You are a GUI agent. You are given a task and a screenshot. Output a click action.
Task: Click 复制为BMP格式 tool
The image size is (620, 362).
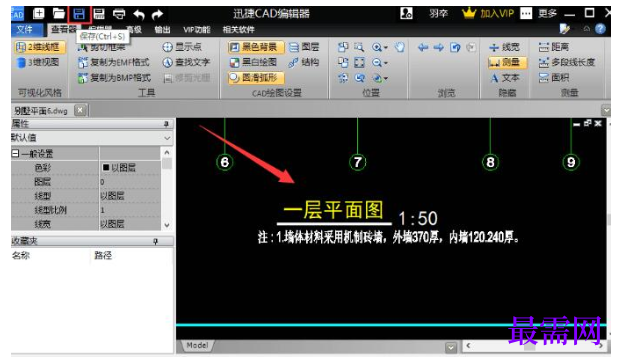point(114,77)
